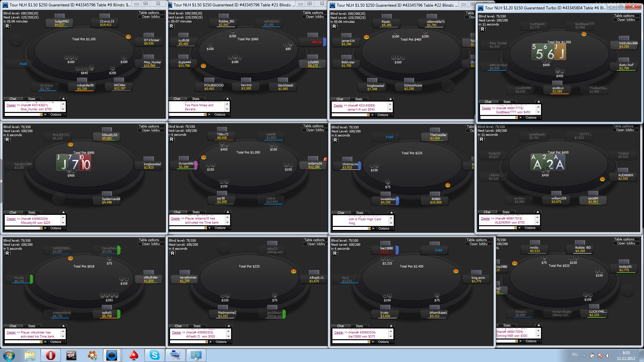Collapse the chat panel on the Madmanme2 table
This screenshot has height=362, width=644.
coord(229,326)
